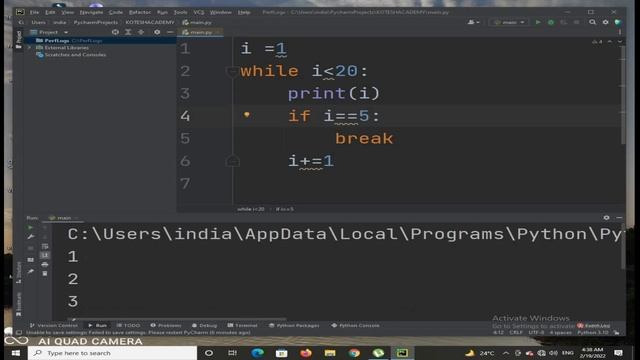The width and height of the screenshot is (640, 360).
Task: Click the taskbar search box
Action: click(x=113, y=353)
